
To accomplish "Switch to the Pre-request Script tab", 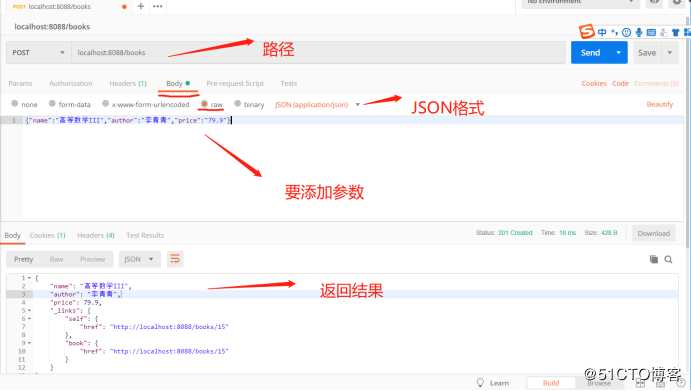I will click(235, 83).
